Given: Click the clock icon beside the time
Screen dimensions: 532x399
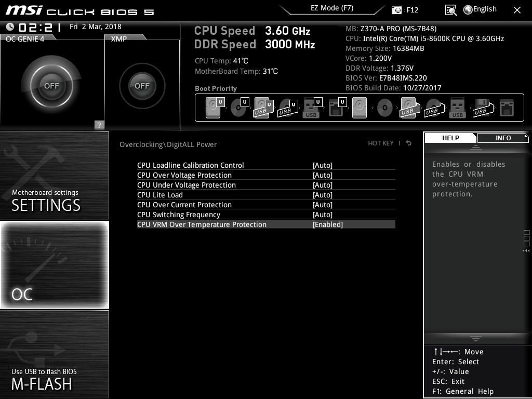Looking at the screenshot, I should [10, 26].
